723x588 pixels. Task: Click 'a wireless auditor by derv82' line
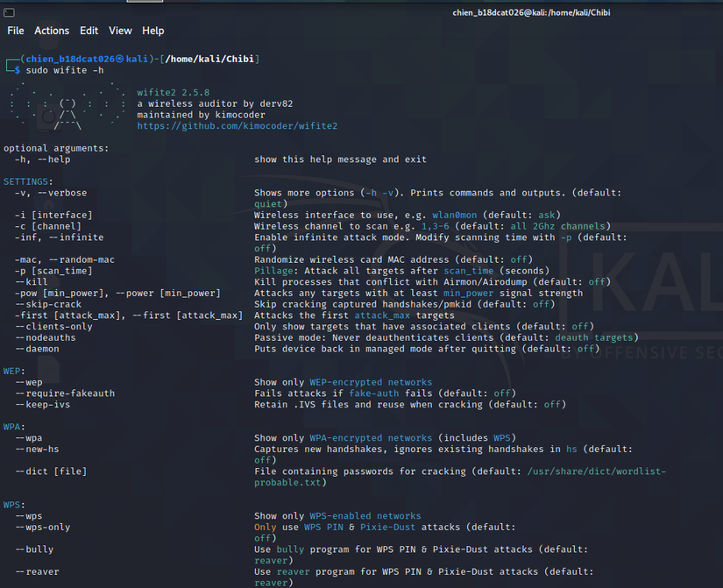click(x=215, y=103)
